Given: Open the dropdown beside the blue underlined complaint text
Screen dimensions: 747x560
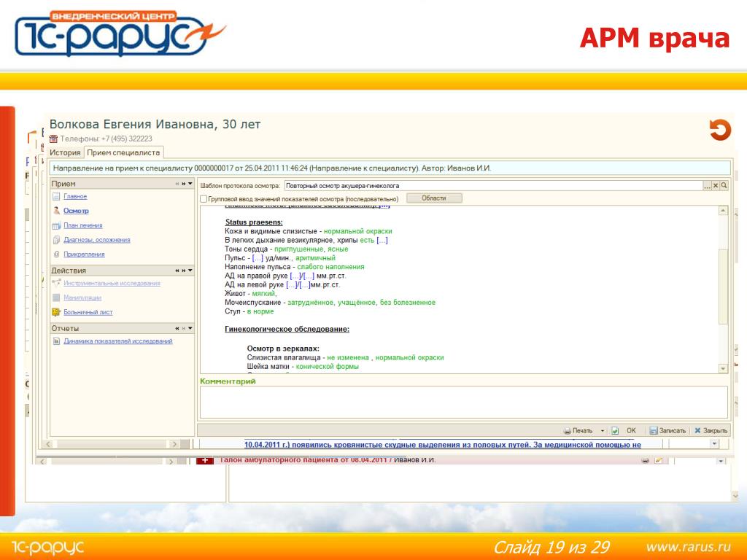Looking at the screenshot, I should 714,444.
